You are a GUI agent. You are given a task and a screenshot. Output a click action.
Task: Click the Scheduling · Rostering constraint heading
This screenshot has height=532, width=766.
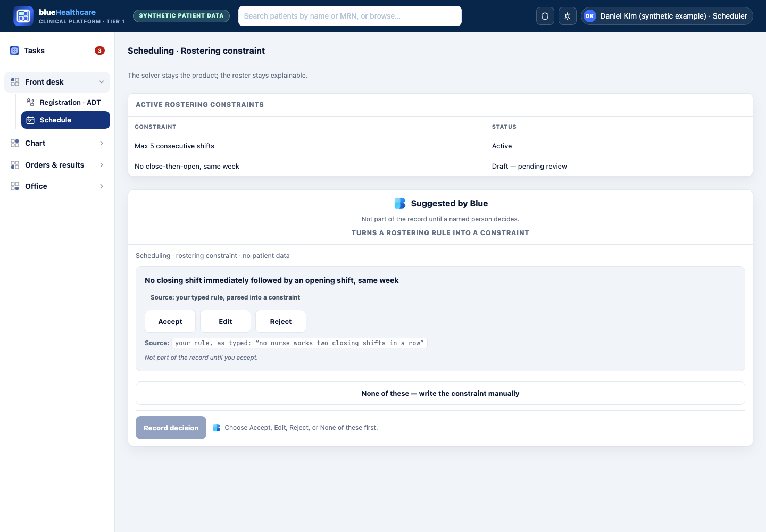coord(196,51)
